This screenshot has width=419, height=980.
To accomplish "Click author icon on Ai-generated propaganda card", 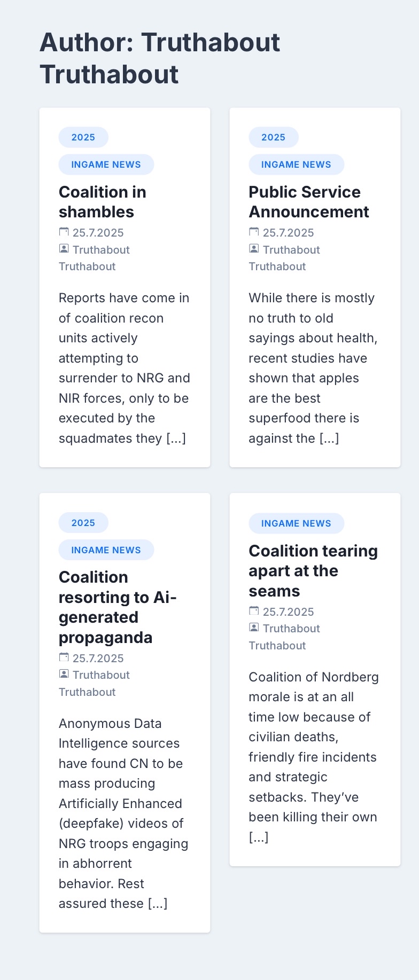I will click(x=64, y=674).
